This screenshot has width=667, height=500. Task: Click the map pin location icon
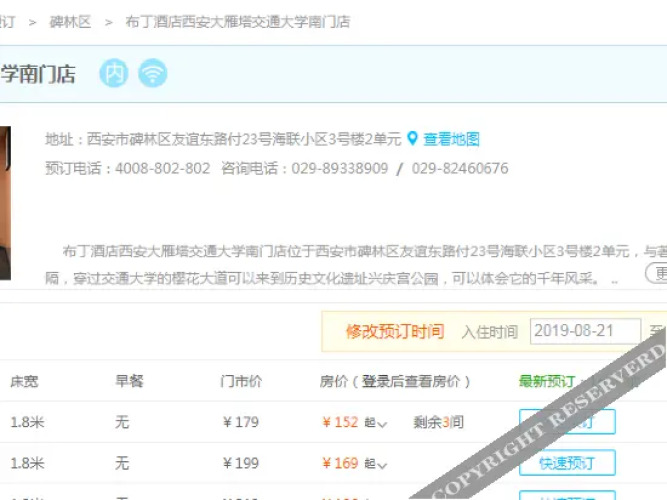411,139
